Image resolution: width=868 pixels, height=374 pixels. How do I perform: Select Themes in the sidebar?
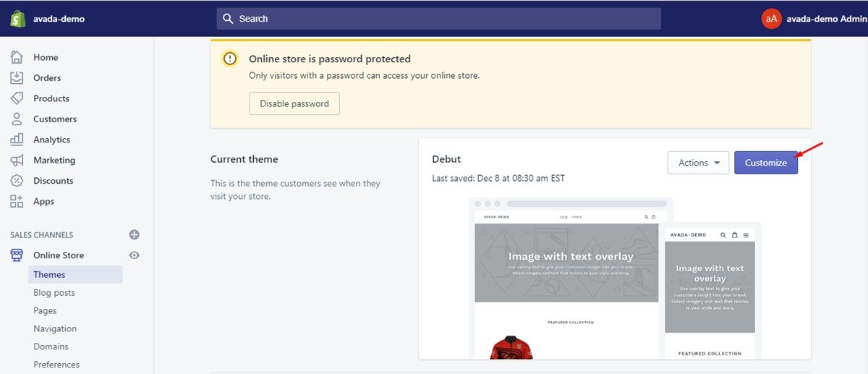pyautogui.click(x=49, y=275)
